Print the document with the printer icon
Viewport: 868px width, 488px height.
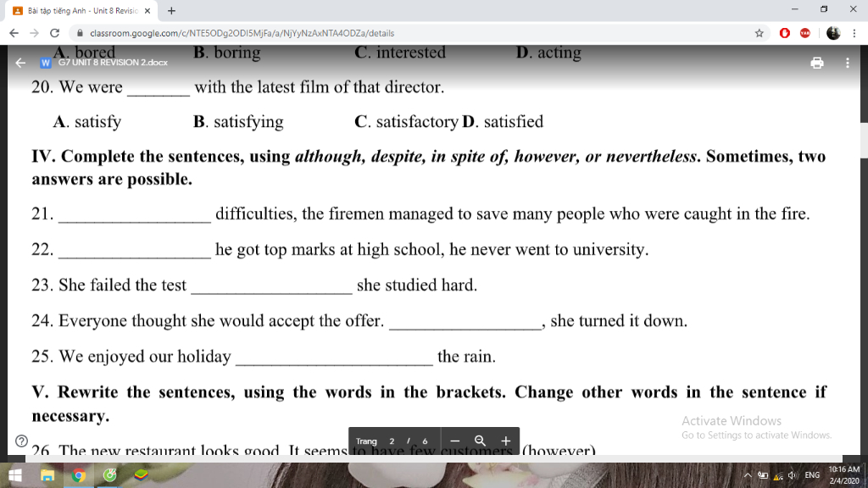coord(817,63)
